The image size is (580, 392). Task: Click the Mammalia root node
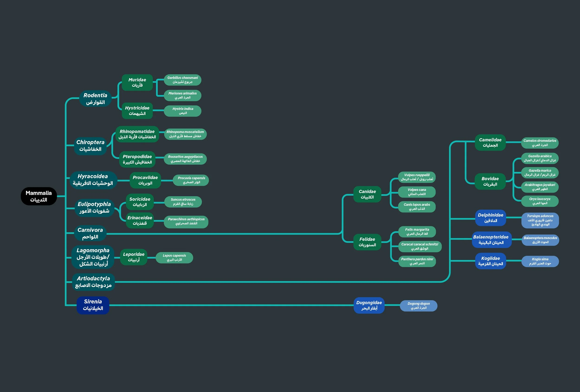pyautogui.click(x=39, y=196)
